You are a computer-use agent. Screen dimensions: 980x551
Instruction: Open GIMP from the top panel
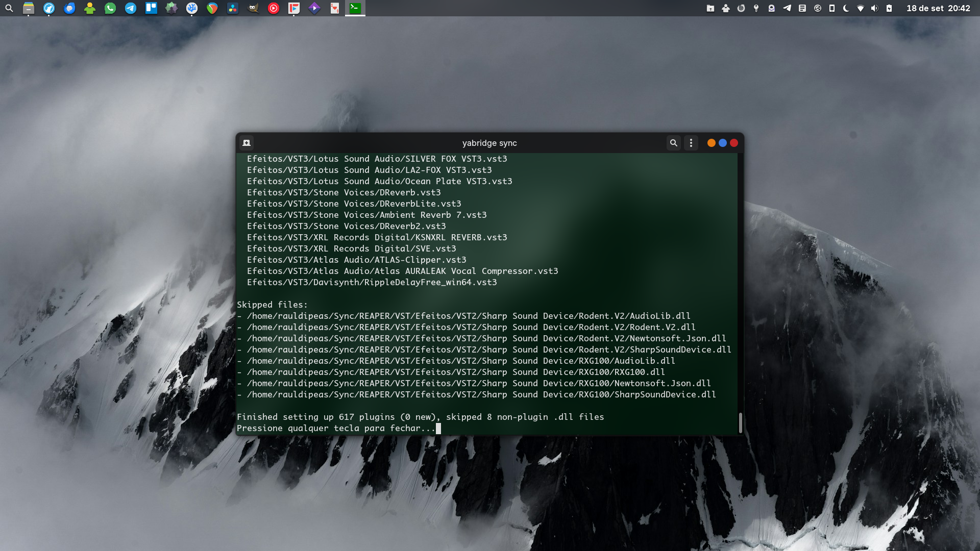point(253,8)
